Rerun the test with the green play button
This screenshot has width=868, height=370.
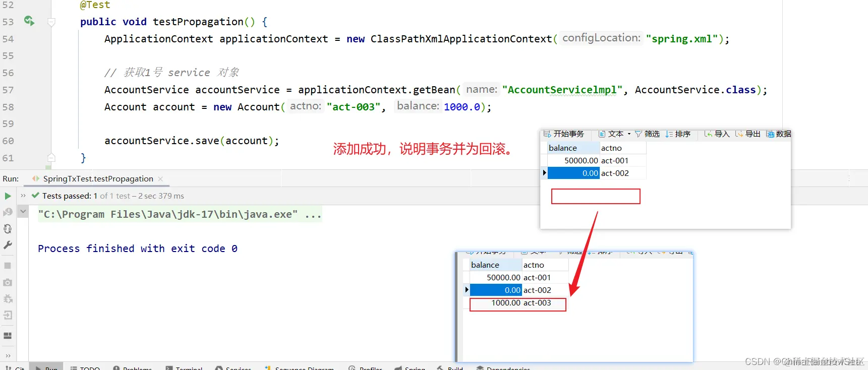8,196
